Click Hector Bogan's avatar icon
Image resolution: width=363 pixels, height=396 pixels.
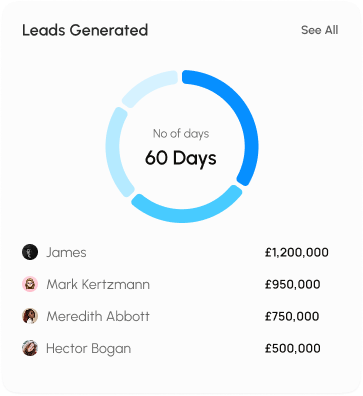point(30,348)
